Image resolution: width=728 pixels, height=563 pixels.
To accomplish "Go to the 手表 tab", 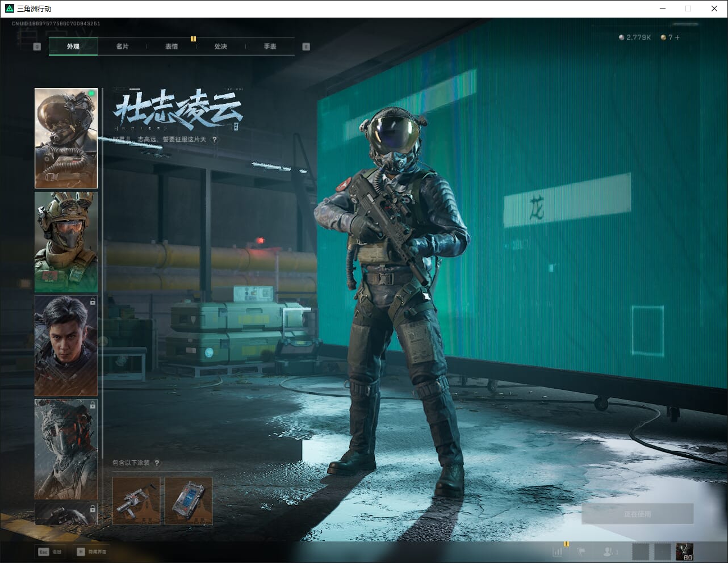I will 270,47.
